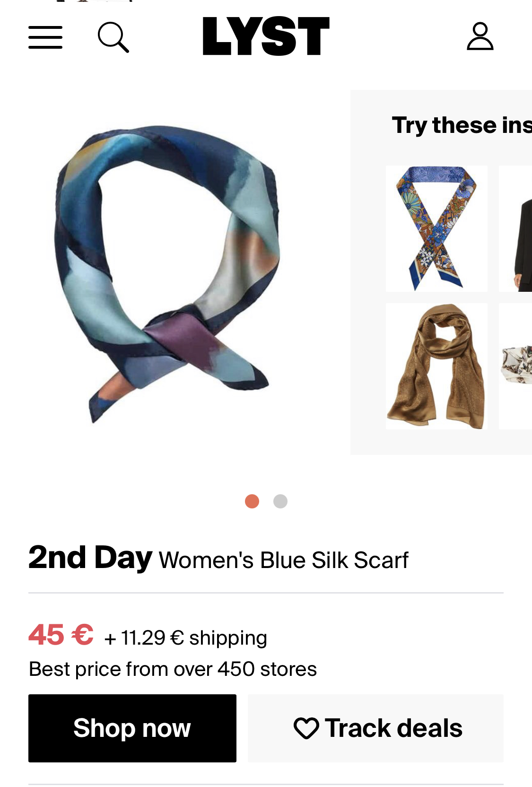Open the partially visible white floral item thumbnail
Screen dimensions: 532x787
point(515,367)
